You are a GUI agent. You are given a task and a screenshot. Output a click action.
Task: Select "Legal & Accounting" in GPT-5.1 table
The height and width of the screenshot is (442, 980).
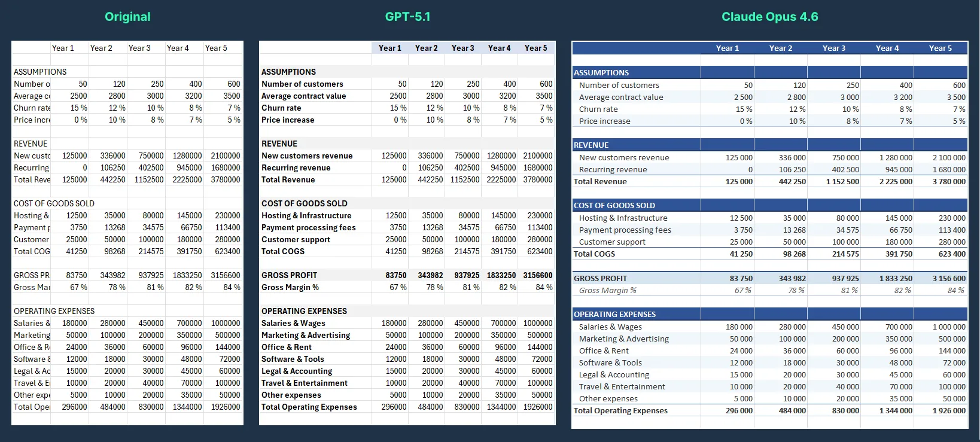[x=296, y=371]
